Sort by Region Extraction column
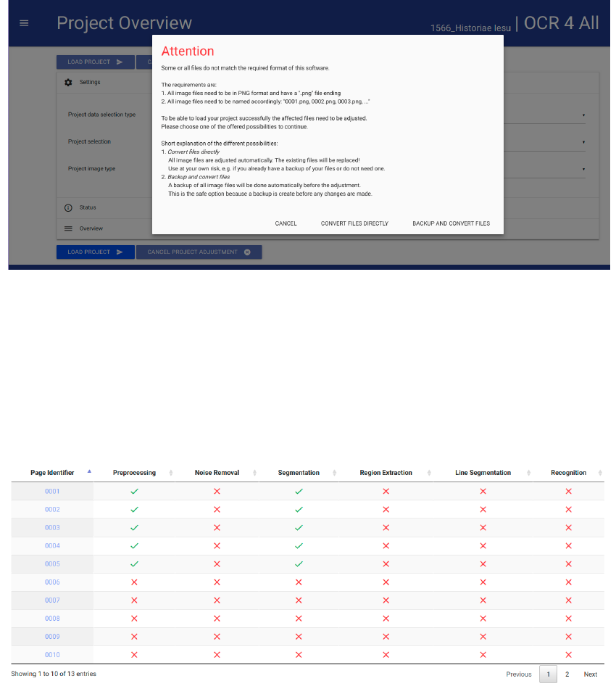The width and height of the screenshot is (616, 694). point(386,473)
